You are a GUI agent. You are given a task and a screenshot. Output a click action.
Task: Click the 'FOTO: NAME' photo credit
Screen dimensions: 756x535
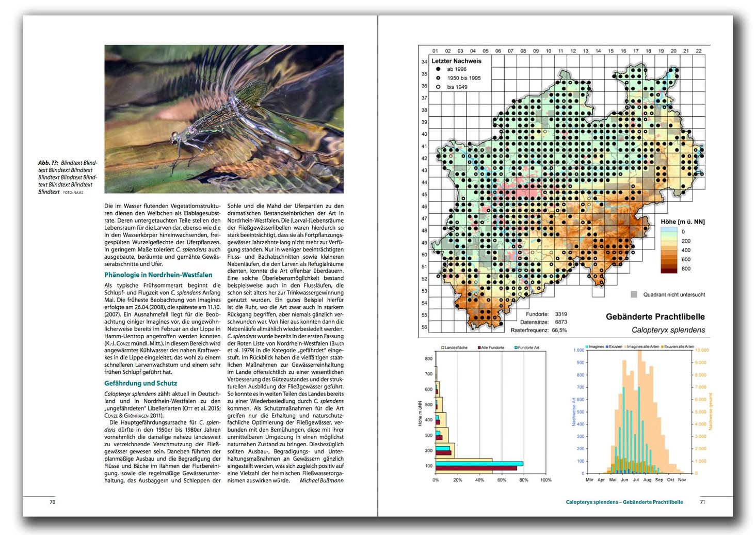73,193
